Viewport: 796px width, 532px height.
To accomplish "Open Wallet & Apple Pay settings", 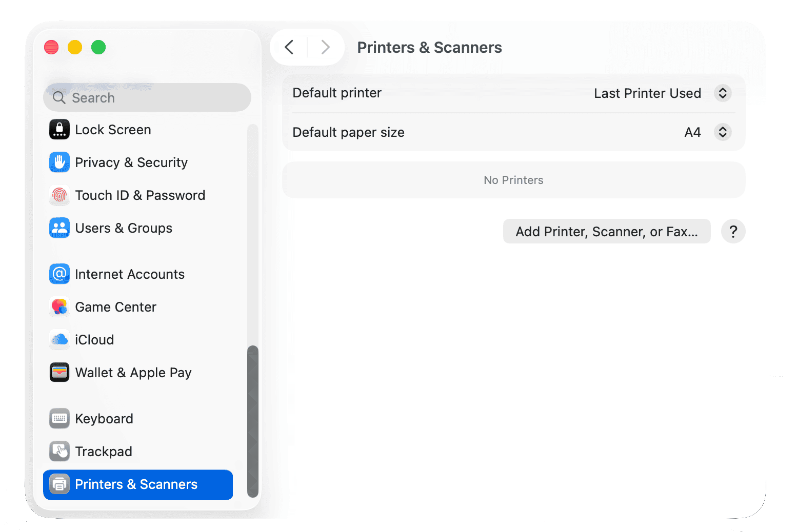I will tap(133, 372).
